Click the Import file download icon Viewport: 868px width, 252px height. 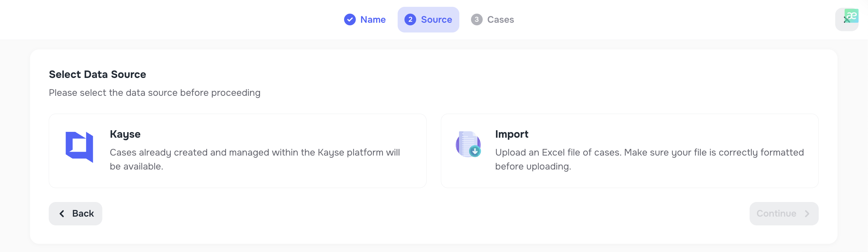pyautogui.click(x=468, y=144)
